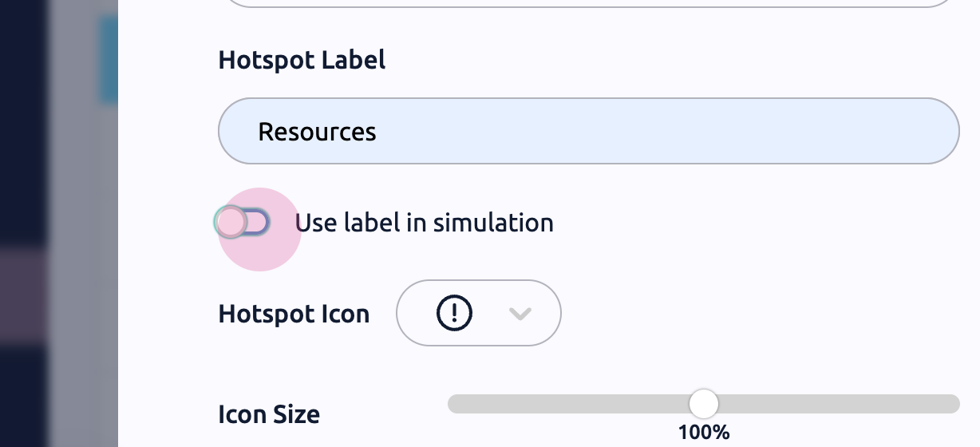The image size is (980, 447).
Task: Toggle the Use label in simulation switch
Action: (x=243, y=222)
